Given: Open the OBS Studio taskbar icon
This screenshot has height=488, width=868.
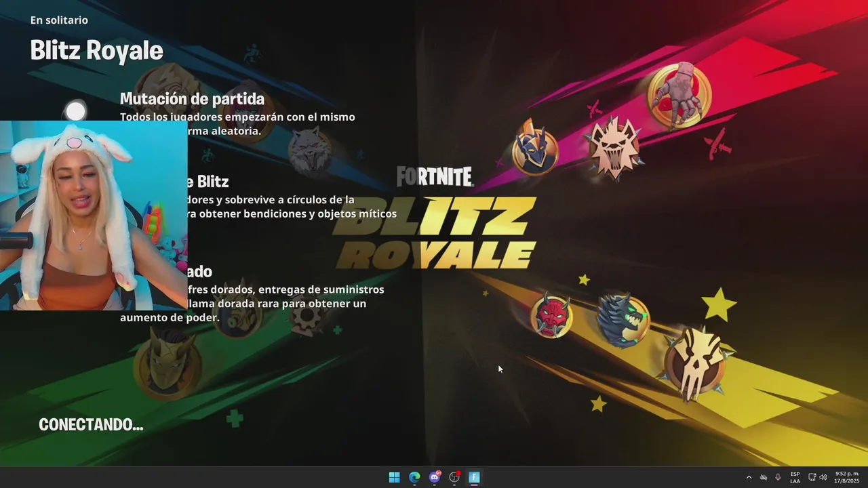Looking at the screenshot, I should tap(454, 477).
